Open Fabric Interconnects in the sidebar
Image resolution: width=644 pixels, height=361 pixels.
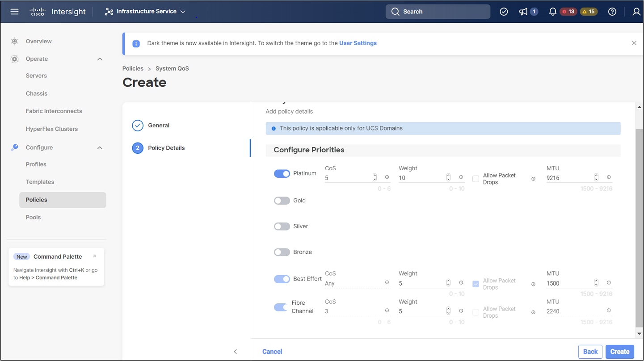(54, 111)
